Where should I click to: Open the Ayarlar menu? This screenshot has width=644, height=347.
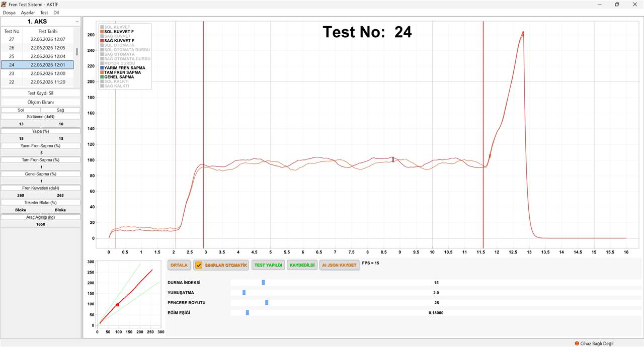click(28, 13)
